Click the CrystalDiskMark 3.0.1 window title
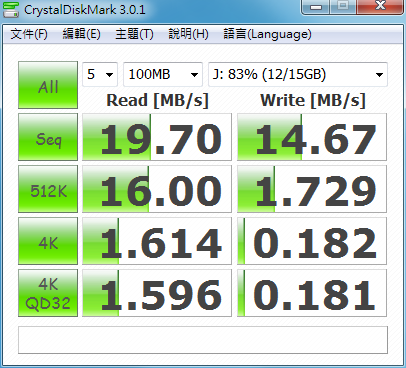The height and width of the screenshot is (368, 406). click(85, 10)
